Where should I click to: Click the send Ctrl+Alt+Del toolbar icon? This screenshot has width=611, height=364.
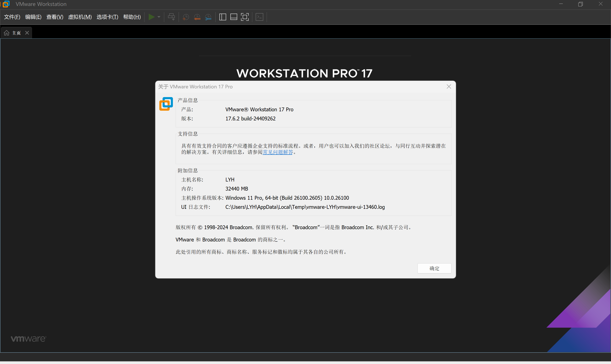pyautogui.click(x=171, y=17)
